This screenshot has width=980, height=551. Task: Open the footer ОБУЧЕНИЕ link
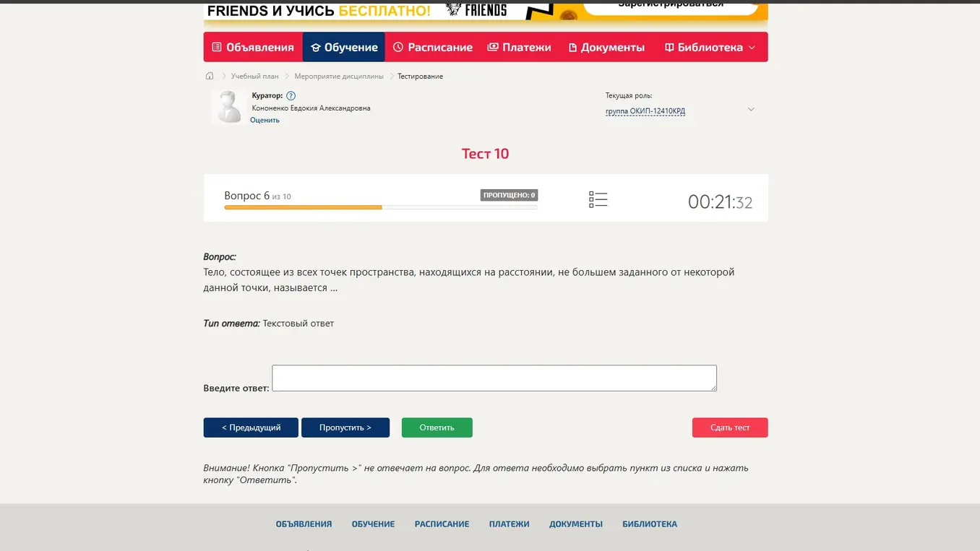pyautogui.click(x=373, y=524)
